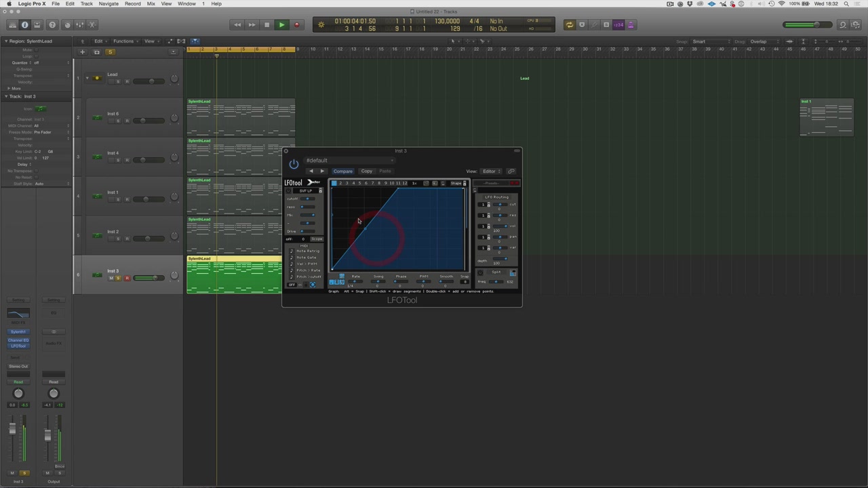
Task: Open the Window menu
Action: (186, 4)
